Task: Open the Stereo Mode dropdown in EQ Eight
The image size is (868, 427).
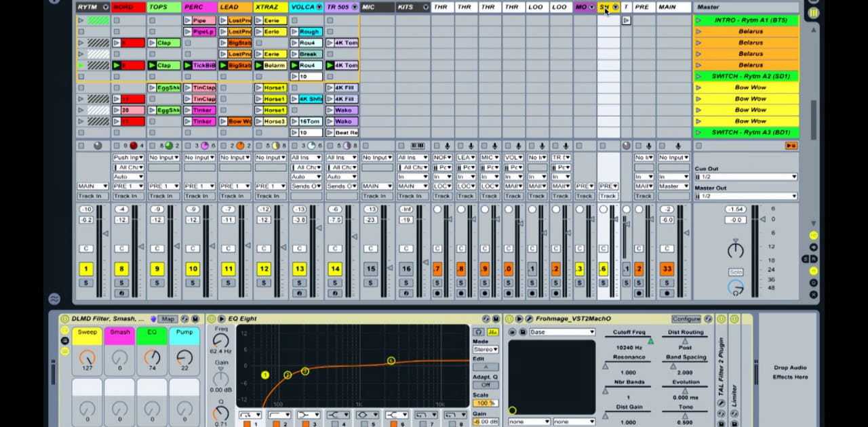Action: pos(486,348)
